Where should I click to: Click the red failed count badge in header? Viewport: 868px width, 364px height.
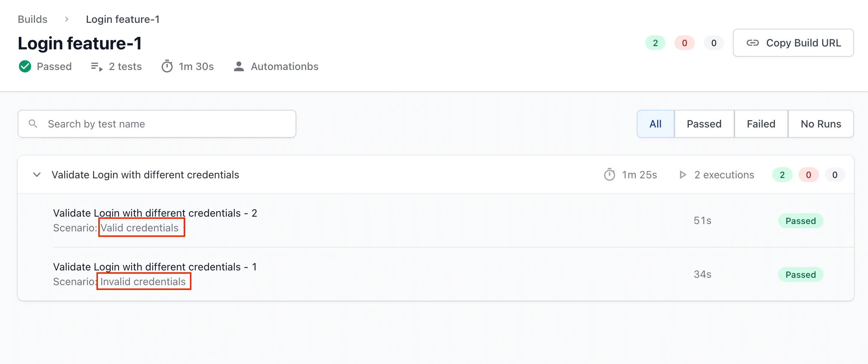click(x=684, y=43)
